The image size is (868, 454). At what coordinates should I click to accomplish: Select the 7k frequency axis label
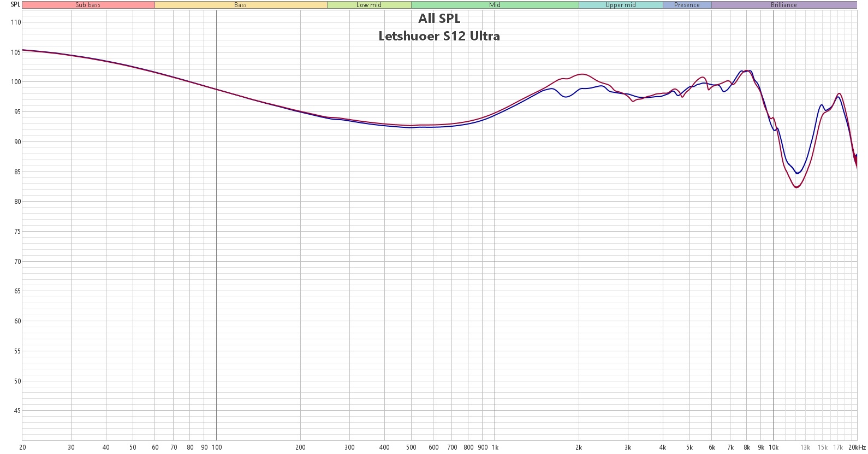point(730,447)
